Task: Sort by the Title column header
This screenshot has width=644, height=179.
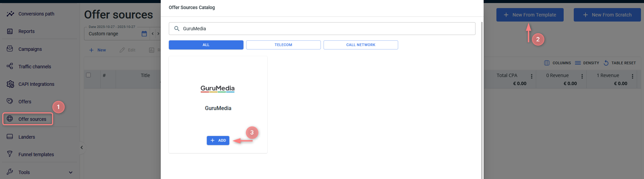Action: click(145, 75)
